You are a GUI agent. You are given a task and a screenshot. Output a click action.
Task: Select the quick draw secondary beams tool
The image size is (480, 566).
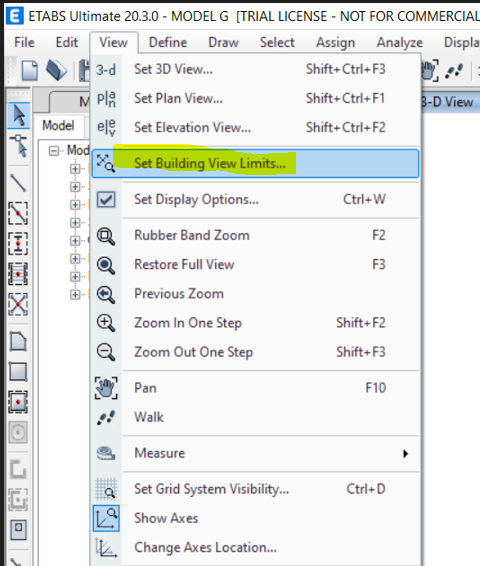(18, 274)
